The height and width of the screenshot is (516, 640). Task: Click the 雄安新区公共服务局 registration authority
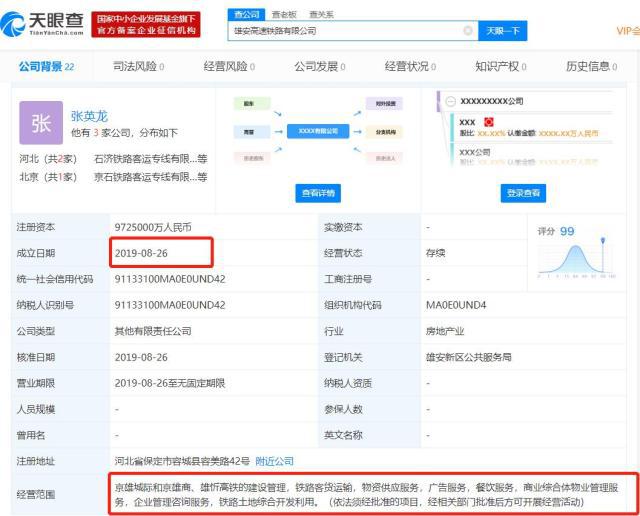pos(469,357)
